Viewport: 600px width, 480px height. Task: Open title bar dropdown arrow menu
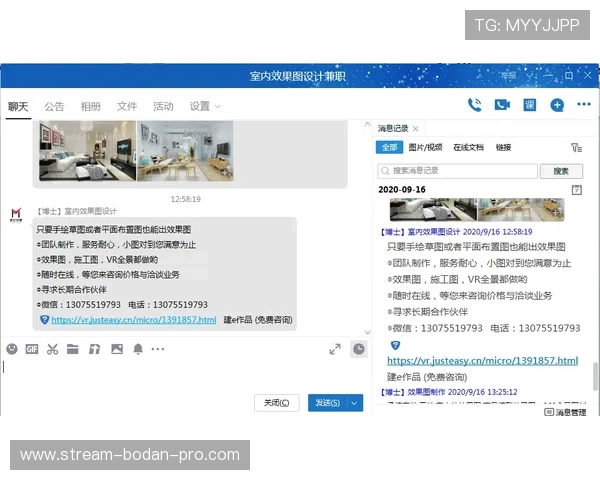(x=529, y=75)
